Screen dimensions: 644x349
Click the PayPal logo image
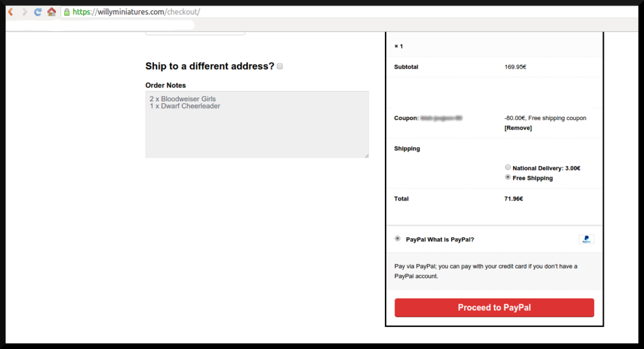pos(586,239)
